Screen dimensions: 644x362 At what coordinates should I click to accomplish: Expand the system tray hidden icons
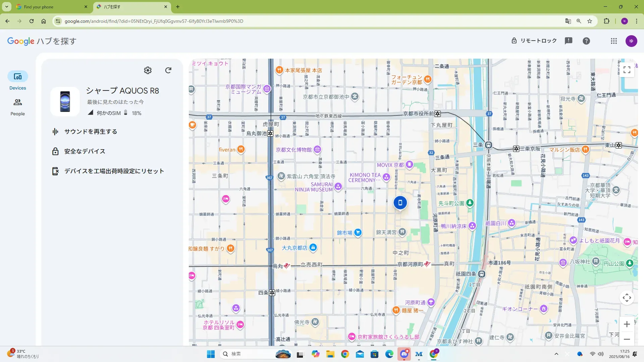[x=556, y=354]
